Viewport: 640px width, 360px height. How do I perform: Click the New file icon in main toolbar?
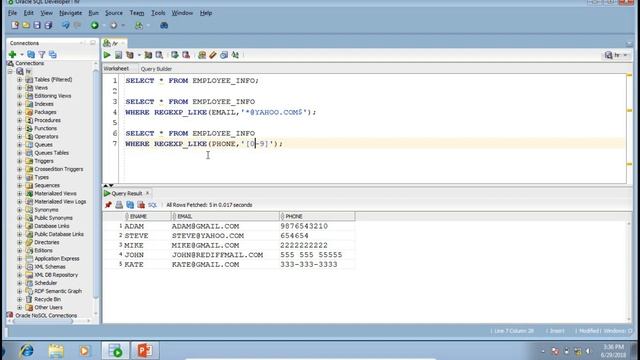tap(15, 25)
